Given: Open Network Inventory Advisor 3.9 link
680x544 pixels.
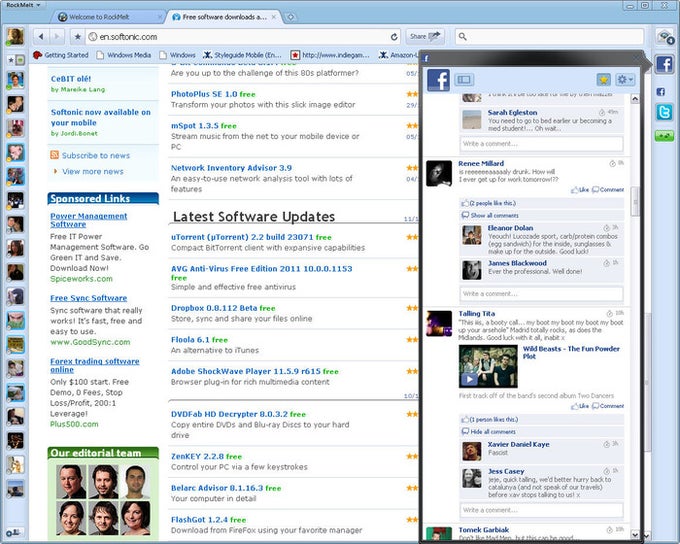Looking at the screenshot, I should point(231,167).
